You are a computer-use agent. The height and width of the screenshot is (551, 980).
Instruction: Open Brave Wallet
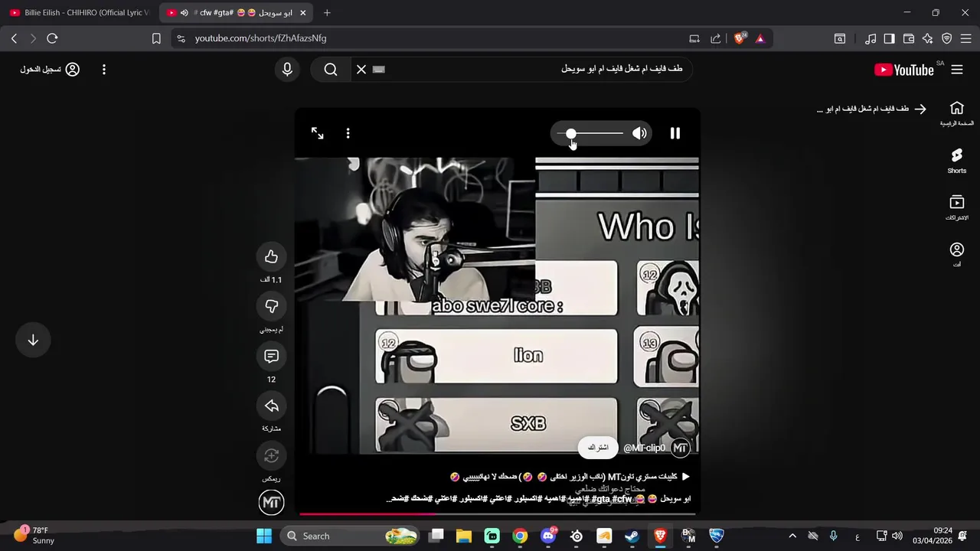(909, 38)
